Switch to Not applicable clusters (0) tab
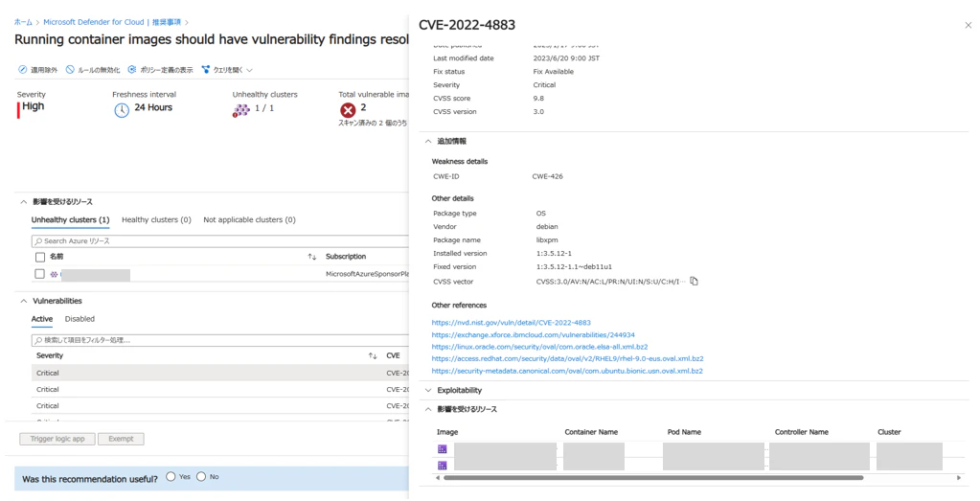Screen dimensions: 980x501 (249, 220)
